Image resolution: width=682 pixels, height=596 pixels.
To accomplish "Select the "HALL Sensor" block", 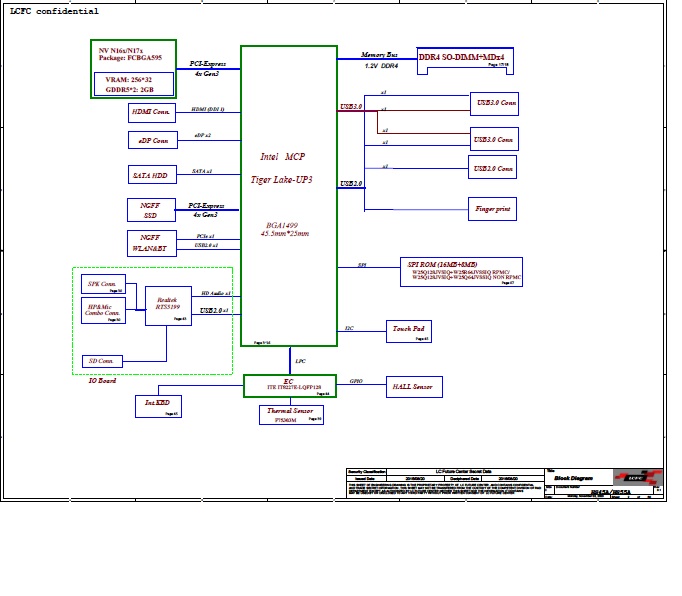I will [x=414, y=387].
